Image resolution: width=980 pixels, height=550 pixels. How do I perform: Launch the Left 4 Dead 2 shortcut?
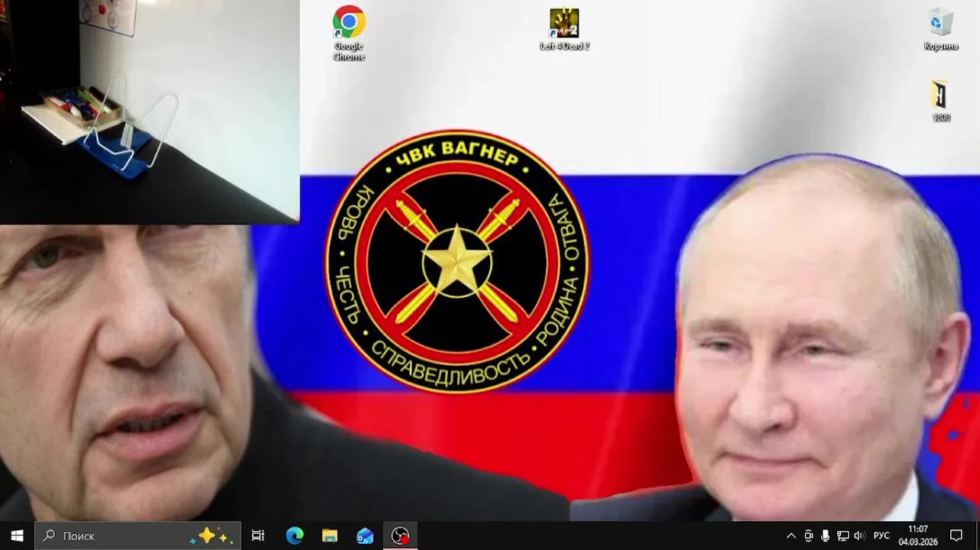[x=564, y=30]
